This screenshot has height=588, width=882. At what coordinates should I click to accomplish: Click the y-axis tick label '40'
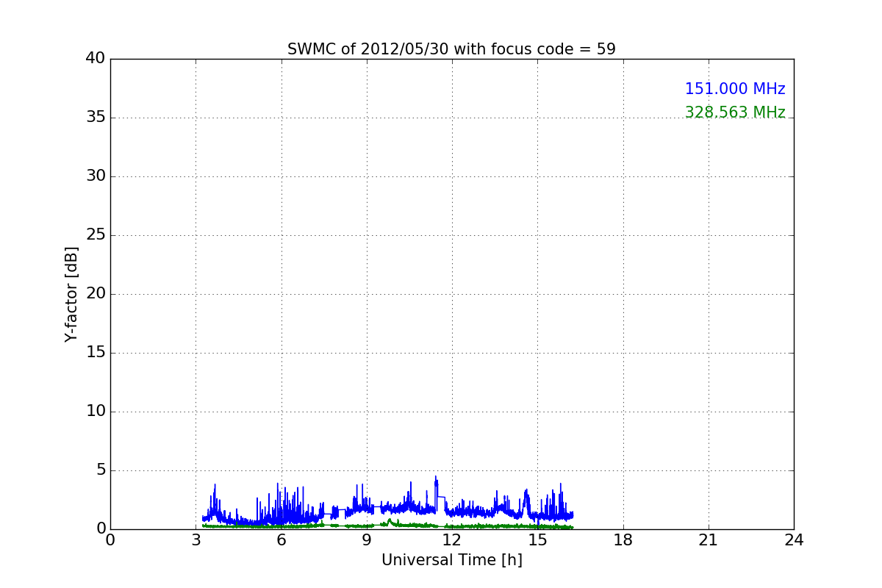pos(96,58)
